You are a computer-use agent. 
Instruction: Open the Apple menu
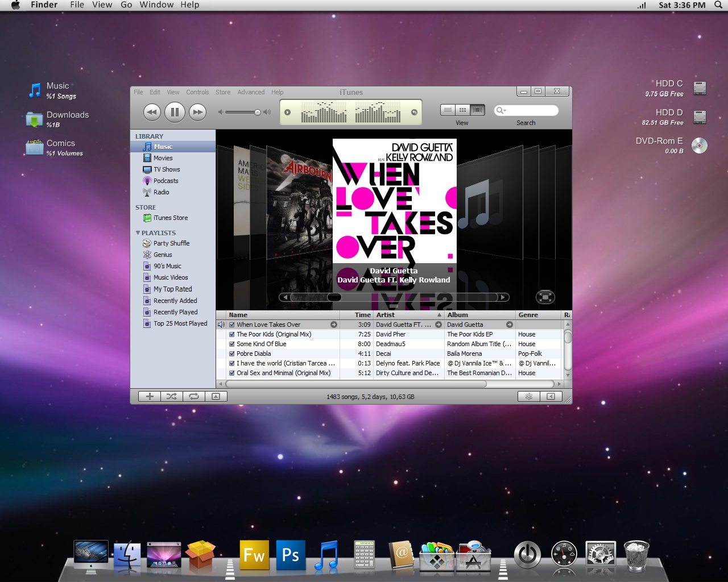tap(16, 5)
